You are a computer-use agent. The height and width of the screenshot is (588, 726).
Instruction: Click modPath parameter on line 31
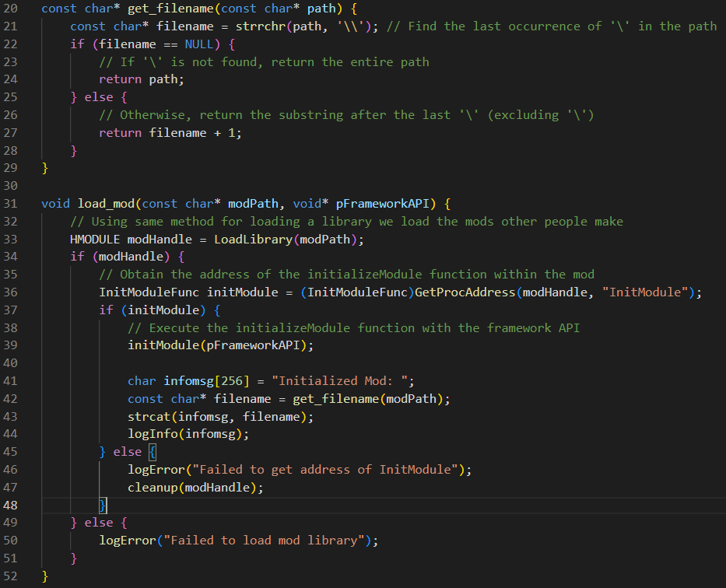pos(253,204)
